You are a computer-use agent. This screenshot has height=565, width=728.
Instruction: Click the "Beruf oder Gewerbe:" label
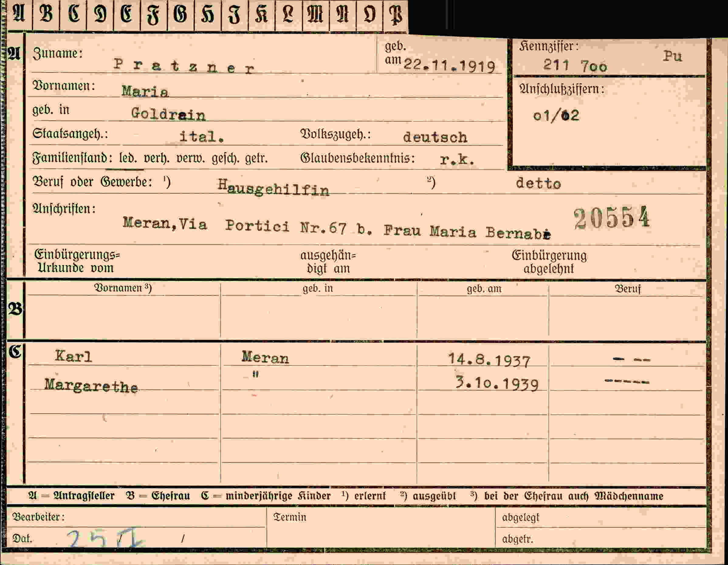[x=92, y=182]
